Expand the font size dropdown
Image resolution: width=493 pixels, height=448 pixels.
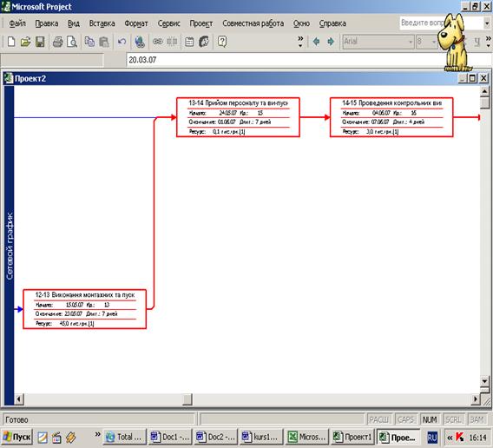(434, 42)
